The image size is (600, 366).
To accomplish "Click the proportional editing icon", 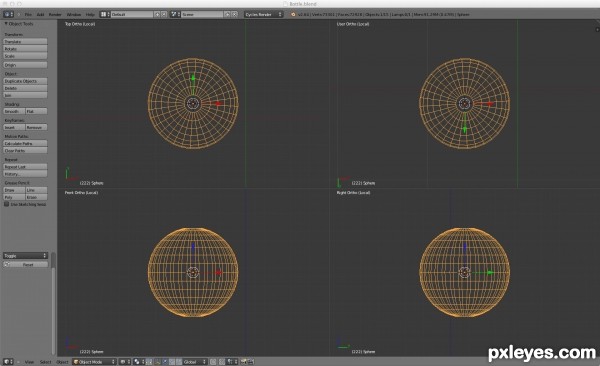I will [x=213, y=361].
